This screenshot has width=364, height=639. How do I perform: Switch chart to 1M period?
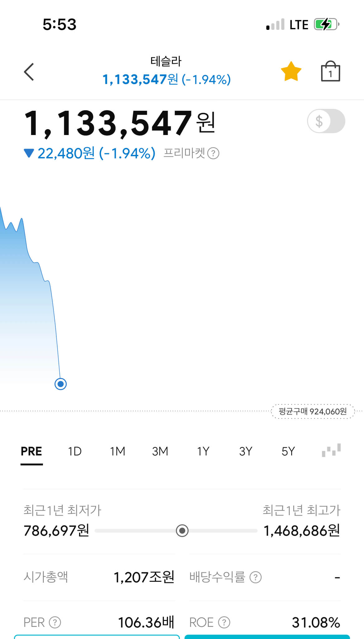click(x=118, y=451)
